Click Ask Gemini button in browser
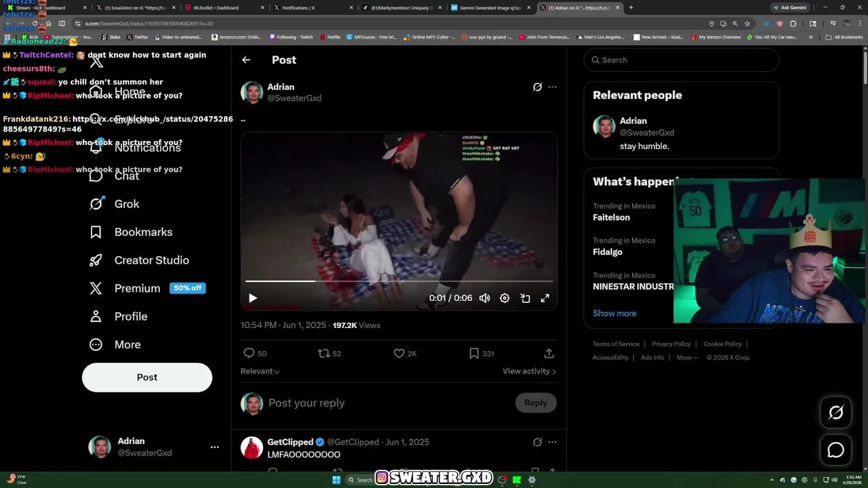 (x=789, y=7)
